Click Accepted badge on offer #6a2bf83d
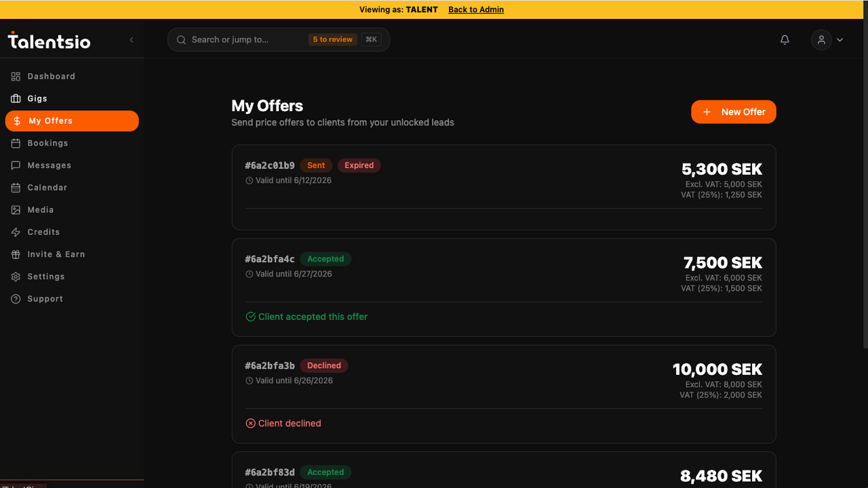The image size is (868, 488). (325, 472)
